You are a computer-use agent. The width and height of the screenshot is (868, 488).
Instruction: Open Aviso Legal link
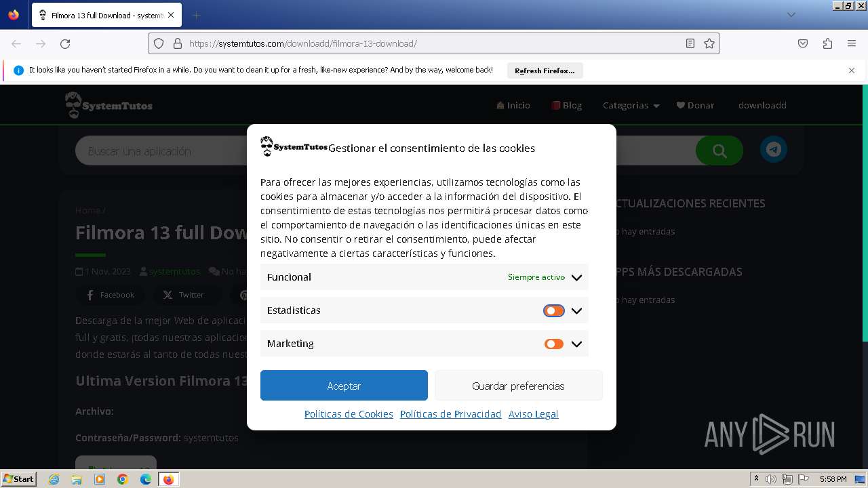point(533,414)
